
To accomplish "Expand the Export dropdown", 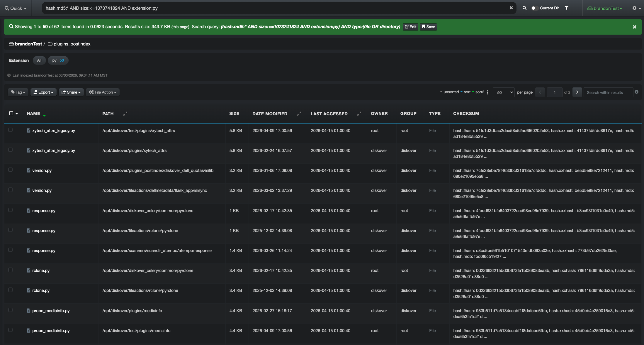I will [43, 92].
